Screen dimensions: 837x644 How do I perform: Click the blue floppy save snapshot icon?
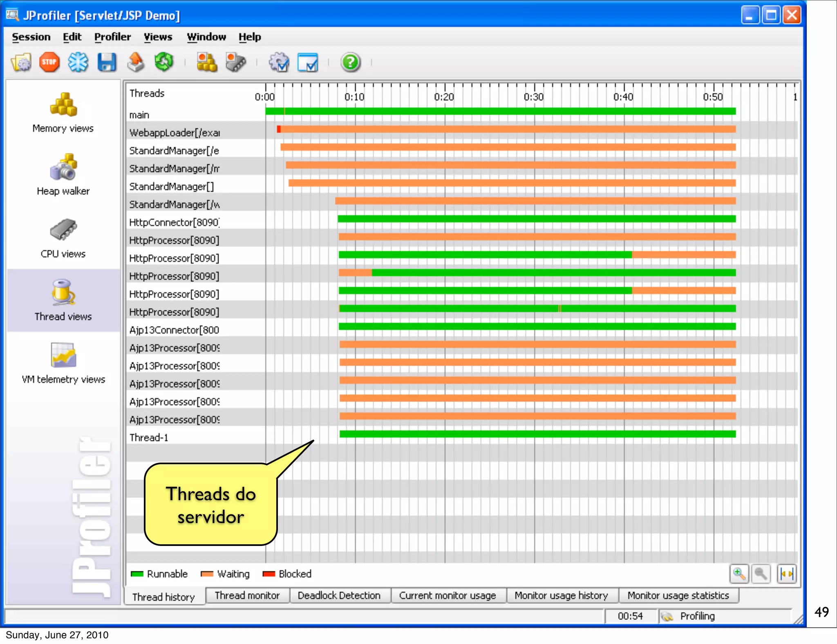pyautogui.click(x=107, y=63)
